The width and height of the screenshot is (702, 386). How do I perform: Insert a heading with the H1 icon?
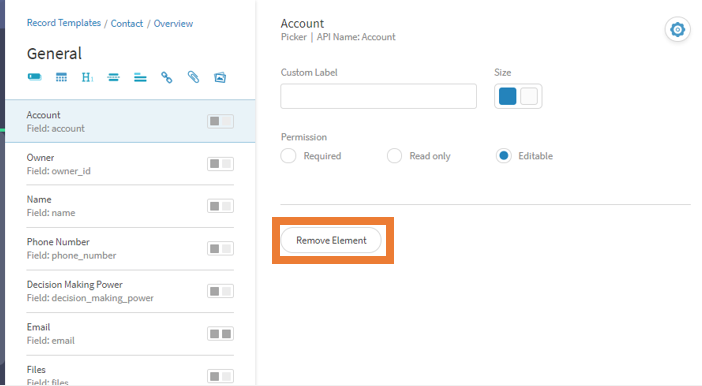pos(87,77)
